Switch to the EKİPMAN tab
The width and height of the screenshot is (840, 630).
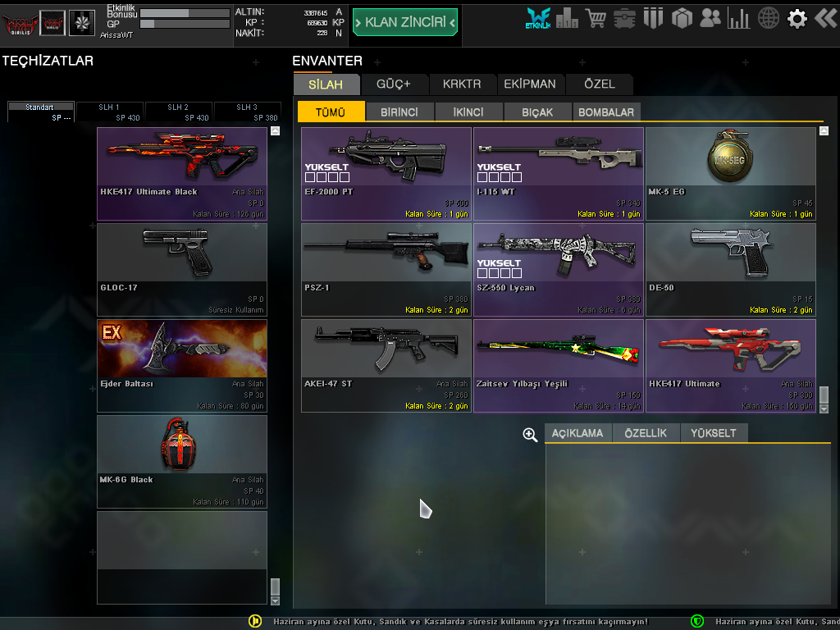[530, 84]
